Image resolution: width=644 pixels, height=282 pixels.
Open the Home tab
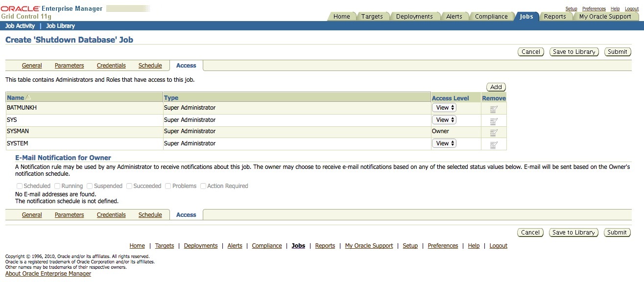tap(342, 17)
